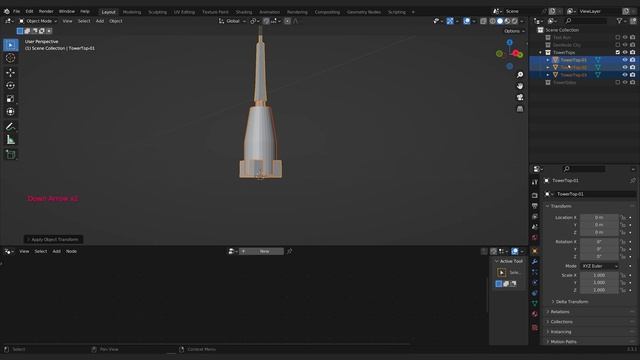Open the Render properties tab
Image resolution: width=640 pixels, height=360 pixels.
click(535, 196)
